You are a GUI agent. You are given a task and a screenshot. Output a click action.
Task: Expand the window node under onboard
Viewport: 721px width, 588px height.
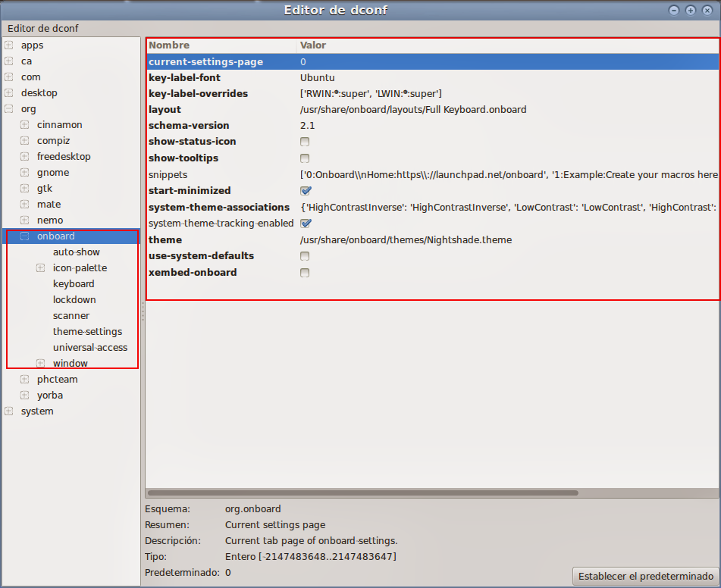tap(40, 363)
